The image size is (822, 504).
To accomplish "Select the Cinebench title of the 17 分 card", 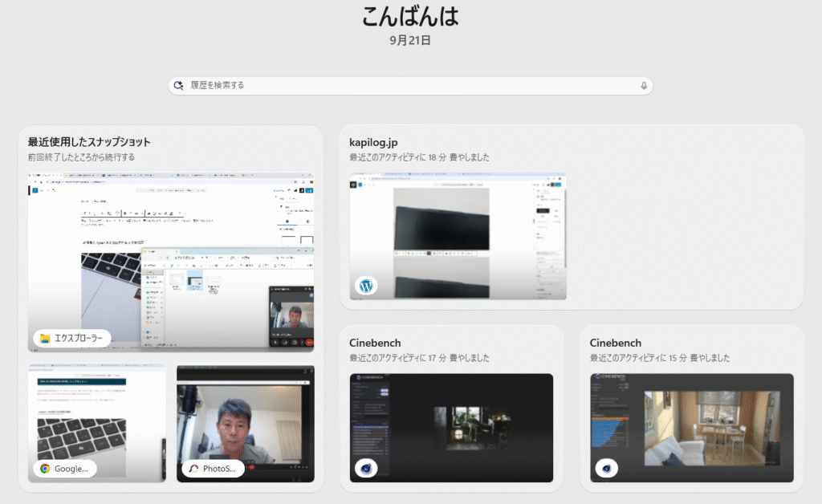I will (375, 343).
